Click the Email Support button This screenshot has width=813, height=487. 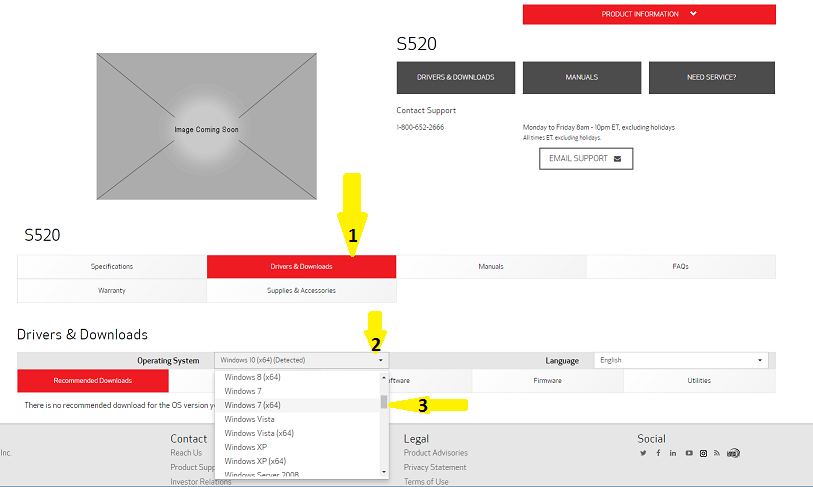coord(586,159)
